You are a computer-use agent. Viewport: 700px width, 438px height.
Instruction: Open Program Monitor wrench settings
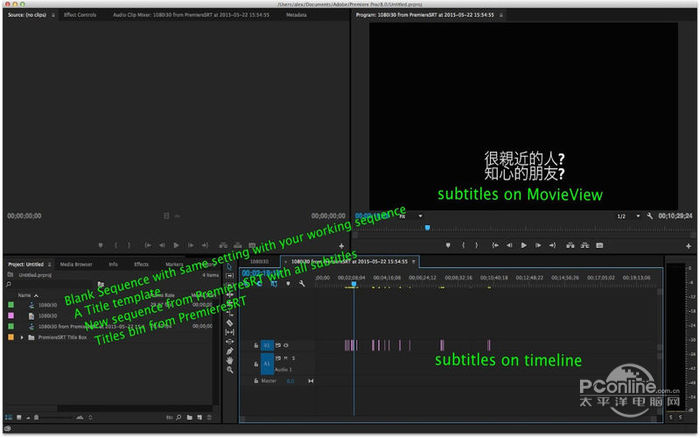[x=650, y=216]
